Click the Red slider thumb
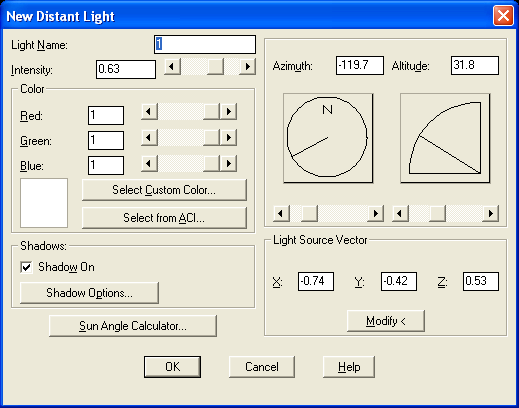519x408 pixels. point(212,111)
